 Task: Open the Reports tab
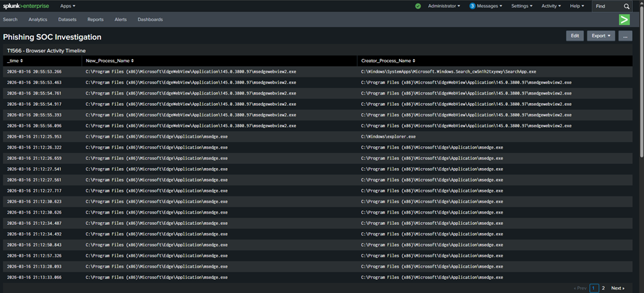point(95,19)
